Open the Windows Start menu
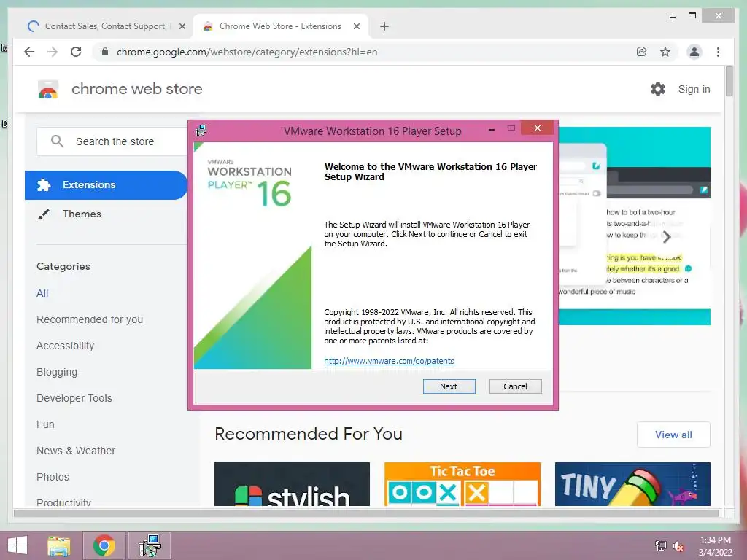Screen dimensions: 747x560 click(18, 545)
